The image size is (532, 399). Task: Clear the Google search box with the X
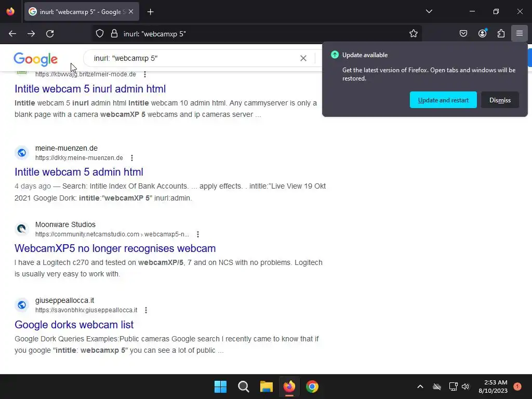click(x=303, y=58)
